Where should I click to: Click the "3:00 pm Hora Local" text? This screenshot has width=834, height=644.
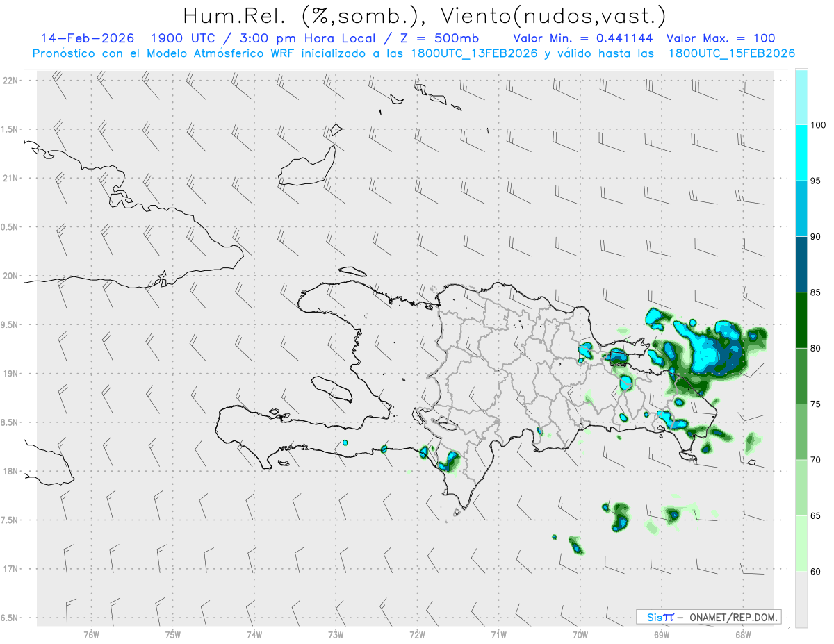point(312,38)
